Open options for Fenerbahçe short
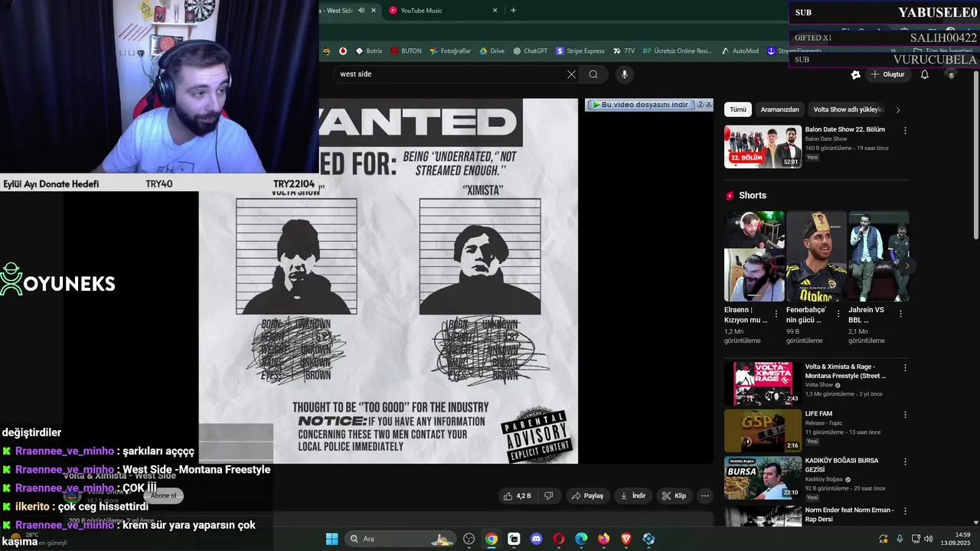The image size is (980, 551). [838, 314]
